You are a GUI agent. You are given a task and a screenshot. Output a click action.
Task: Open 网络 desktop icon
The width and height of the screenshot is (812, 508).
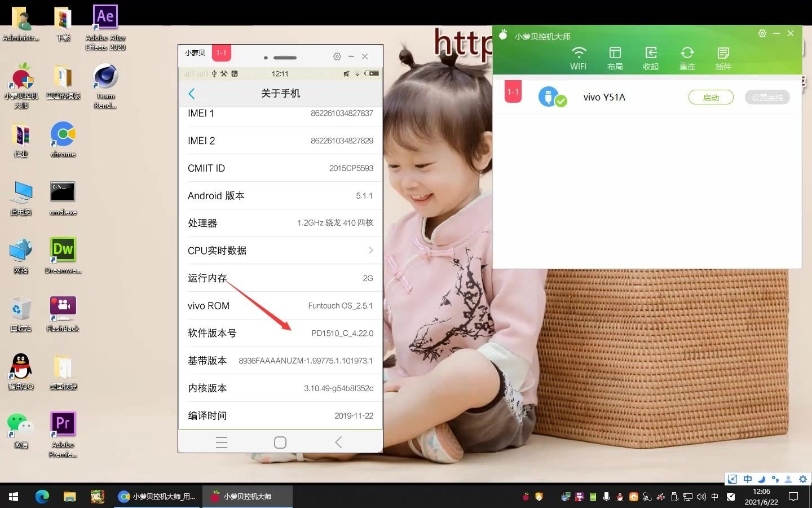click(21, 257)
